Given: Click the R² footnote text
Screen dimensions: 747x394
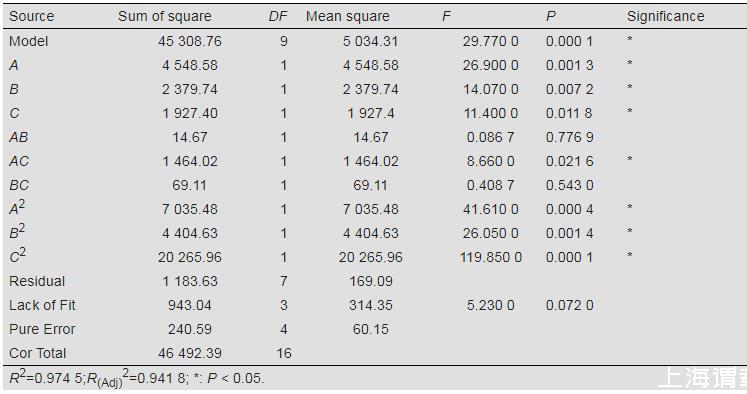Looking at the screenshot, I should [137, 378].
